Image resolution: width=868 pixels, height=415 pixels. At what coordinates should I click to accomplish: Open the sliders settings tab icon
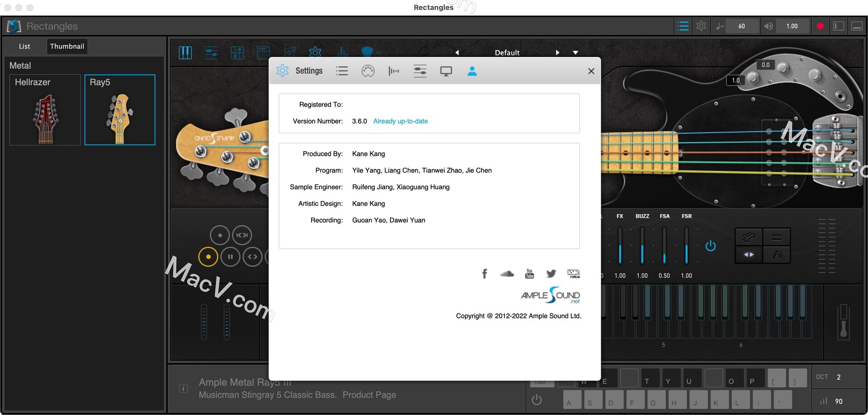click(x=420, y=71)
